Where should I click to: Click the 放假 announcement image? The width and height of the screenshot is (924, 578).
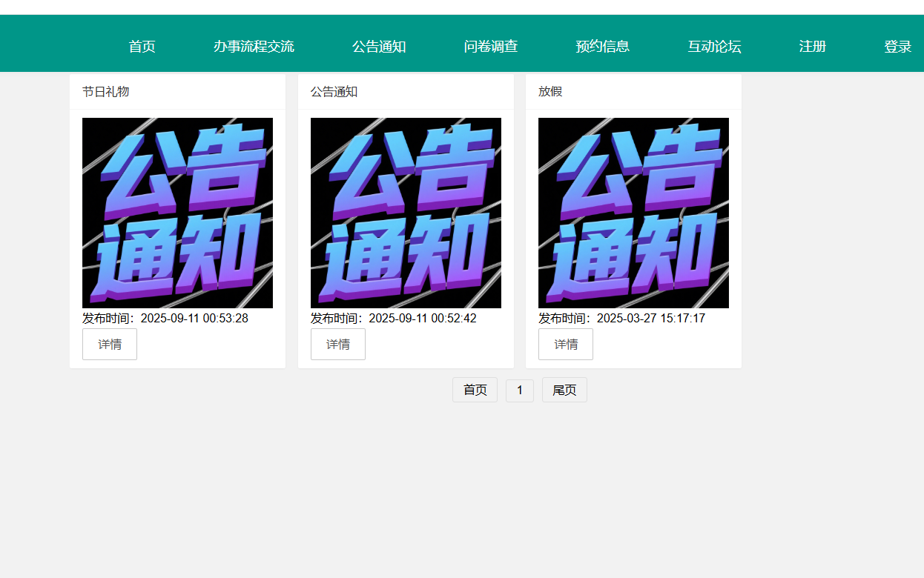pyautogui.click(x=633, y=213)
